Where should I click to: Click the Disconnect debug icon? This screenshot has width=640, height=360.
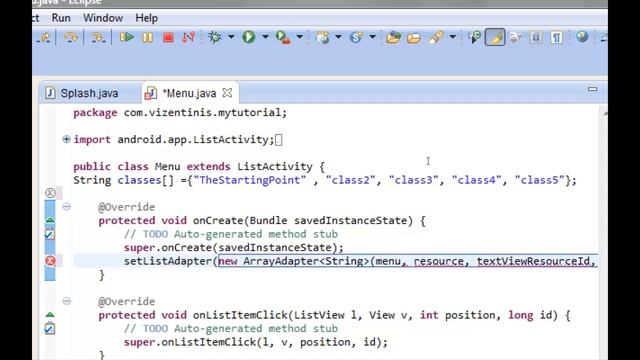click(189, 38)
